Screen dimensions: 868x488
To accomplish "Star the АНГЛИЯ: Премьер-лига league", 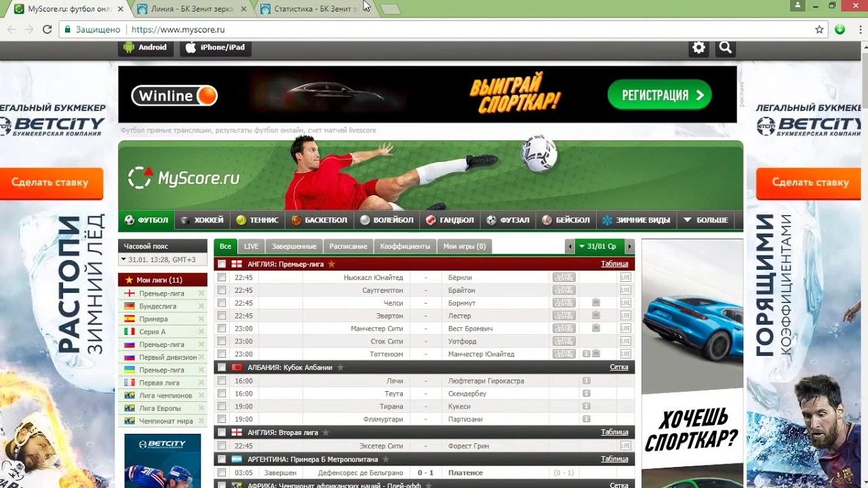I will 332,264.
